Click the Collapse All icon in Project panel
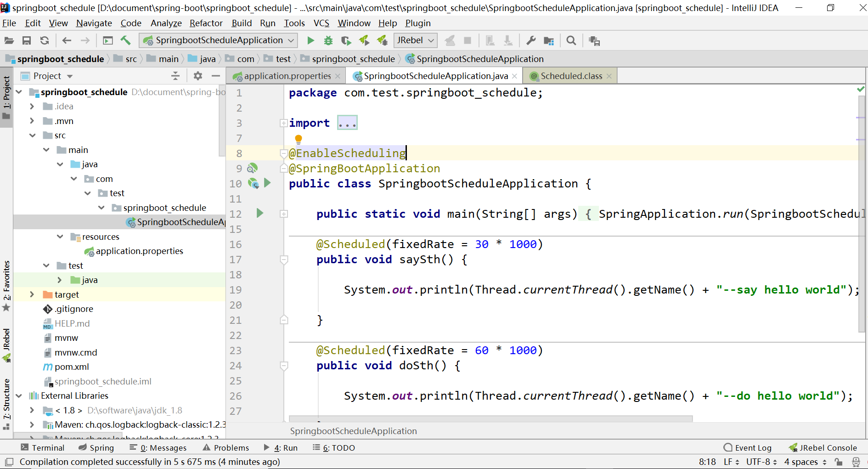868x469 pixels. coord(175,76)
